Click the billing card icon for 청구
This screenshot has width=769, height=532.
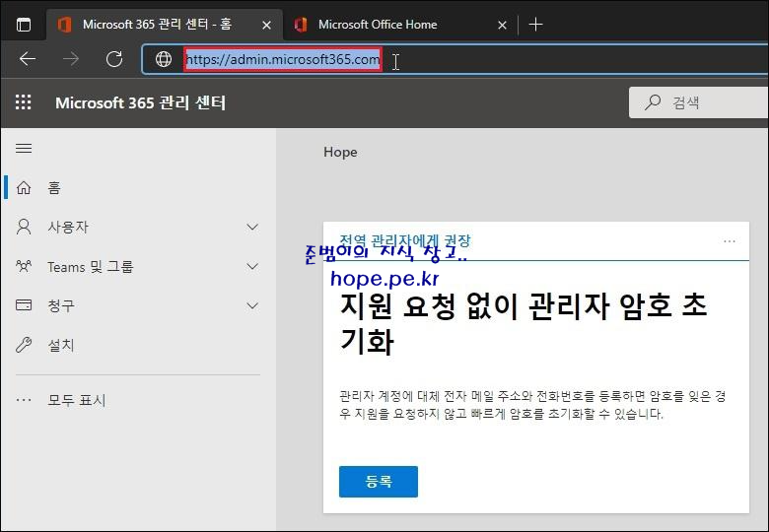[24, 305]
